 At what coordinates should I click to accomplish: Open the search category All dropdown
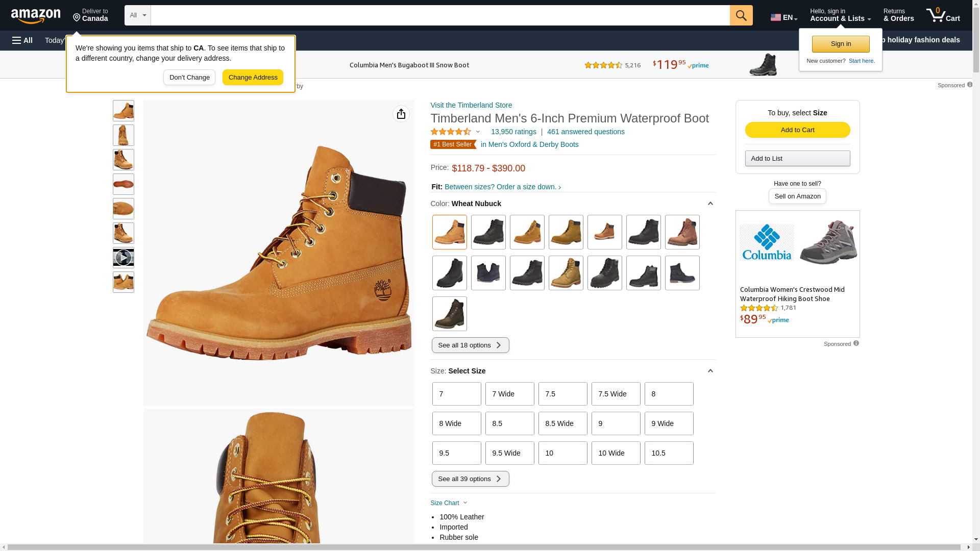tap(137, 15)
